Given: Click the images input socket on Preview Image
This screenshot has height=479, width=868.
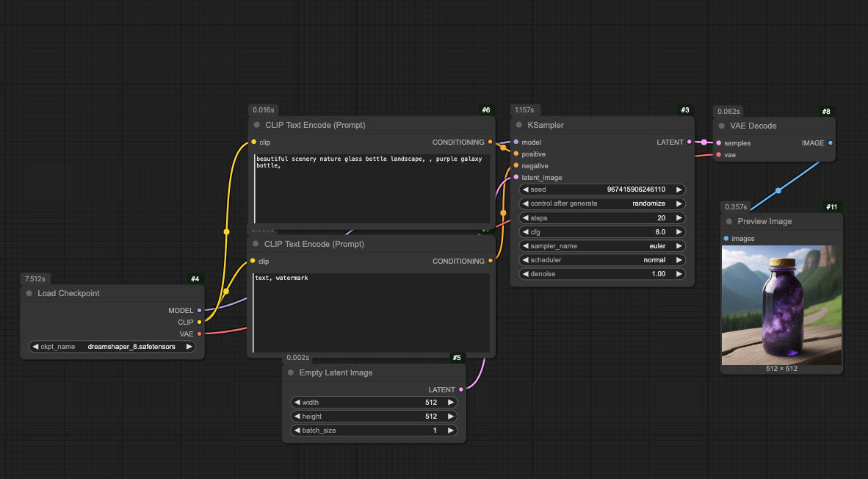Looking at the screenshot, I should coord(726,239).
